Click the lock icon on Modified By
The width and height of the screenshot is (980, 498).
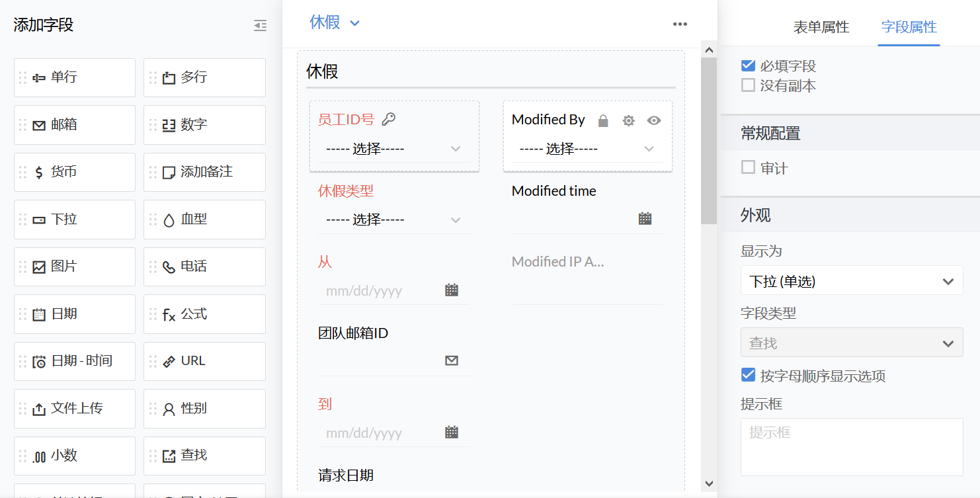pyautogui.click(x=603, y=120)
